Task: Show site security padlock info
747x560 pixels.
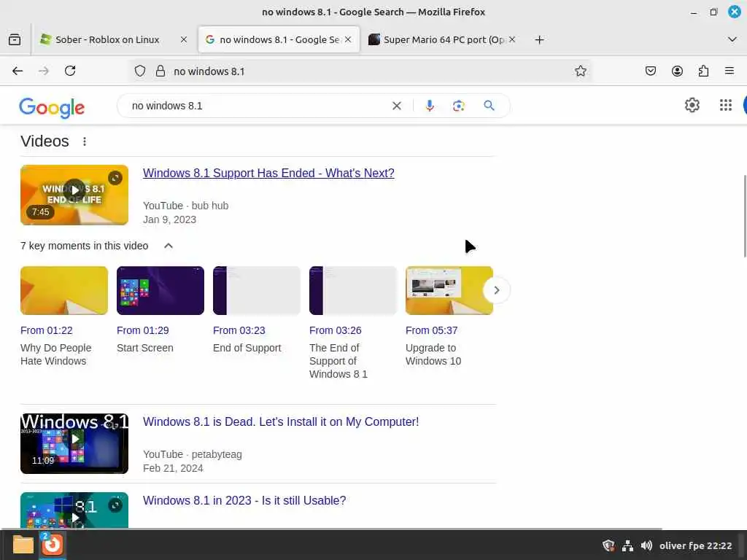Action: tap(160, 71)
